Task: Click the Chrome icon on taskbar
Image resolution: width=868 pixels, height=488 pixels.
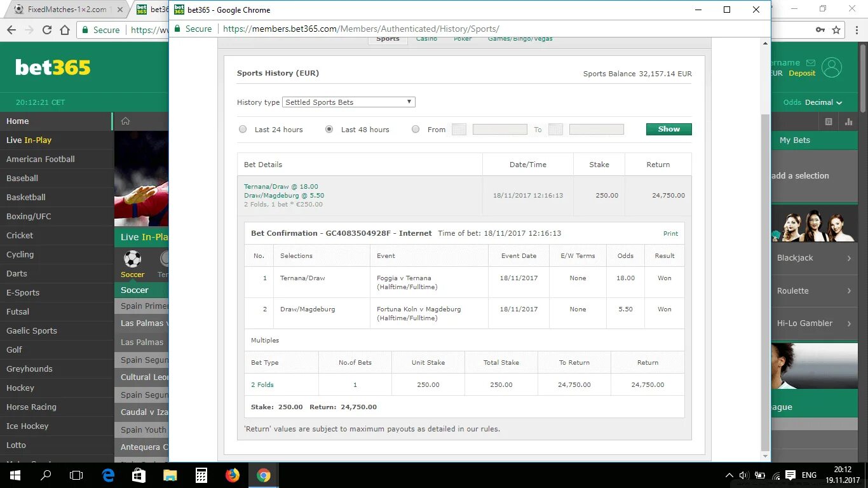Action: pos(264,475)
